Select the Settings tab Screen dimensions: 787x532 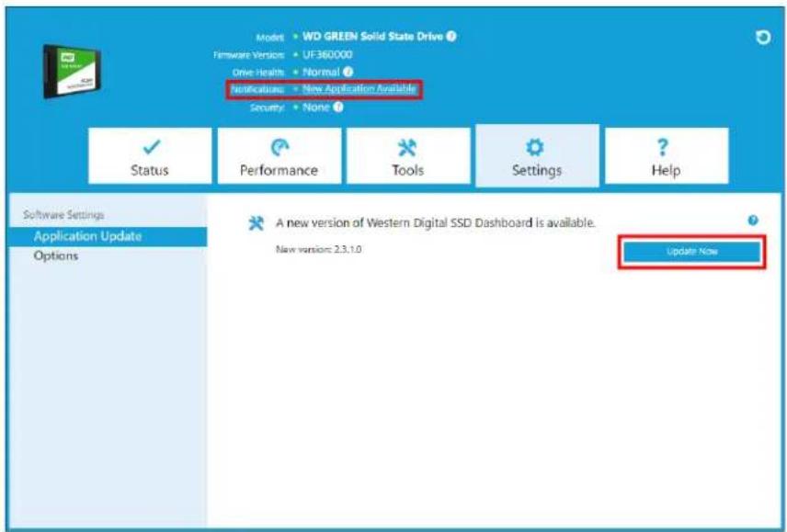[x=537, y=156]
